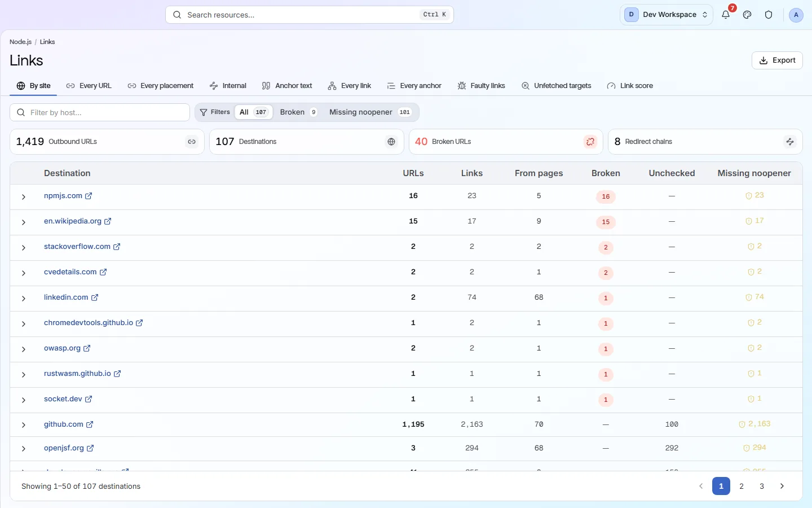Open external link icon next to linkedin.com

pyautogui.click(x=95, y=297)
